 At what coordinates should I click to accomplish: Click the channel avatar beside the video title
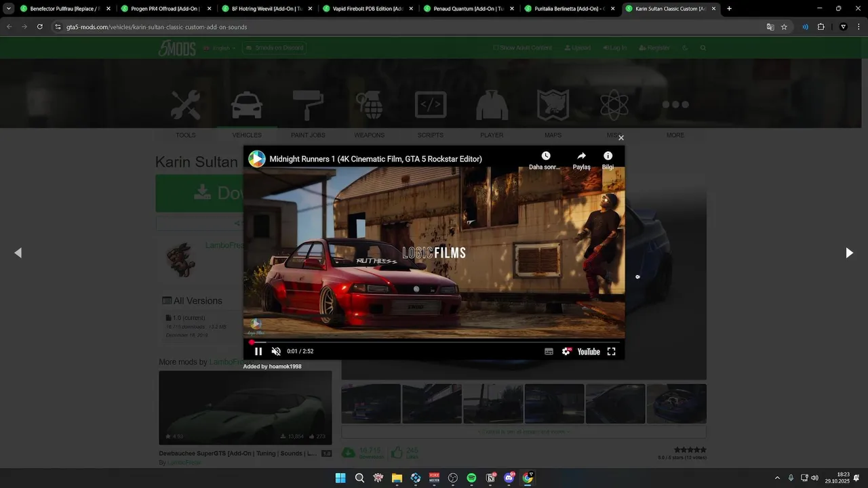coord(257,159)
